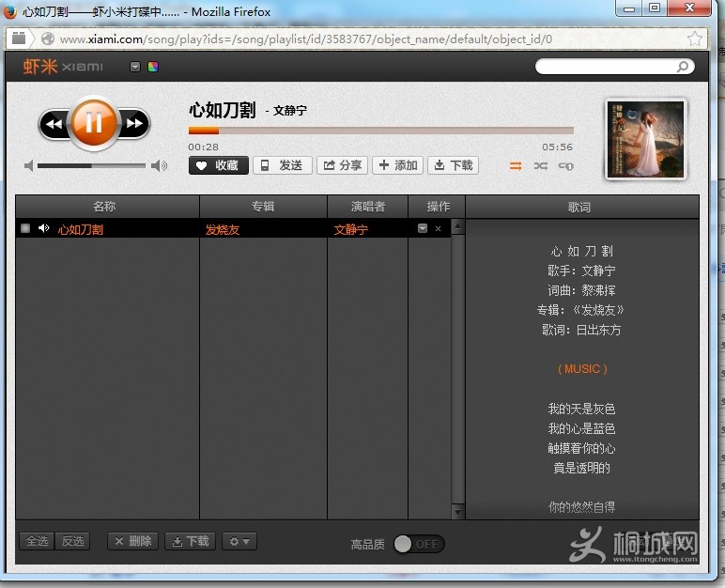The height and width of the screenshot is (588, 725).
Task: Pause the currently playing song
Action: point(93,123)
